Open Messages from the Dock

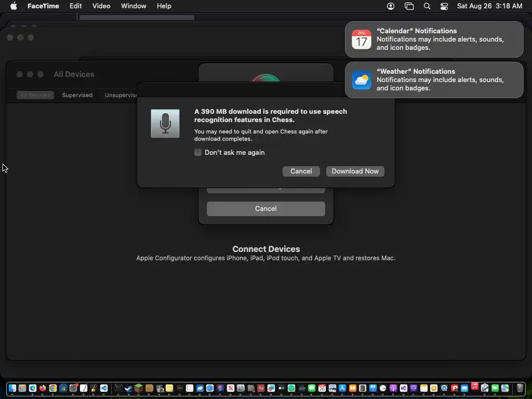[312, 388]
